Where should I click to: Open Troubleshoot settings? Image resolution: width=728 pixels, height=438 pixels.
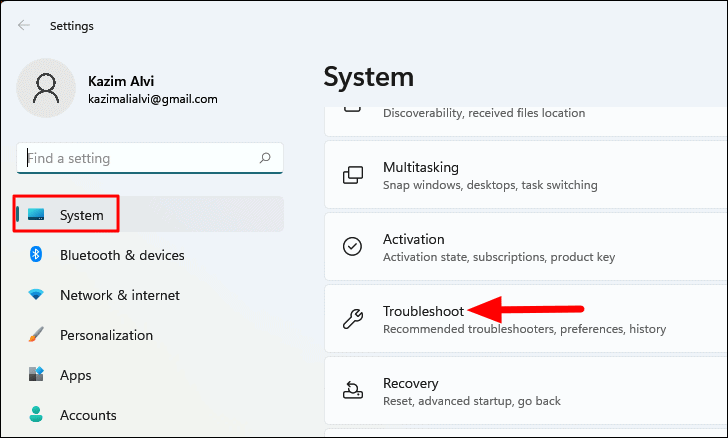click(526, 319)
